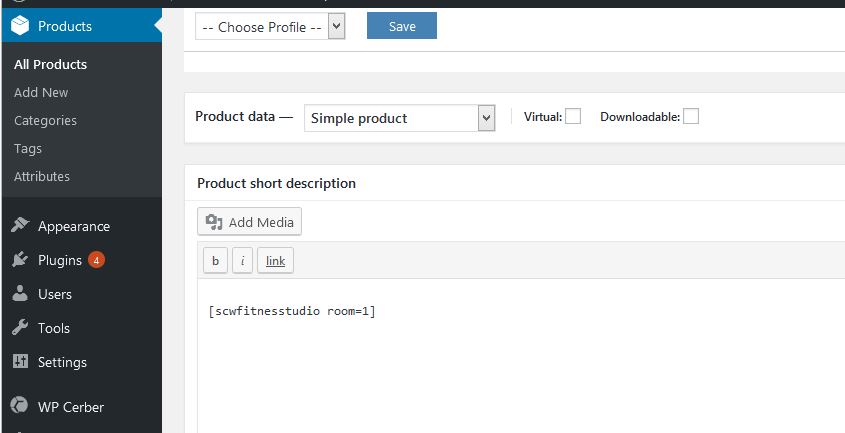The image size is (845, 433).
Task: Enable the Virtual checkbox
Action: click(573, 117)
